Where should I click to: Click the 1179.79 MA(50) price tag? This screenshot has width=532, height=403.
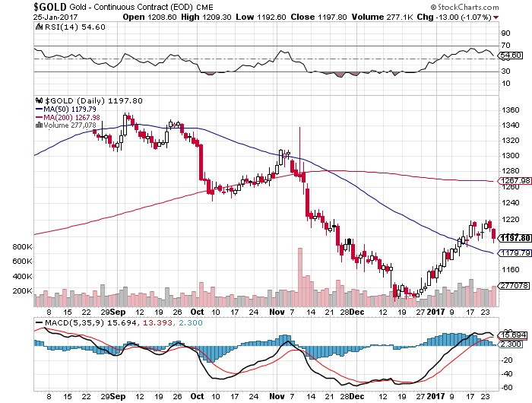[x=516, y=253]
